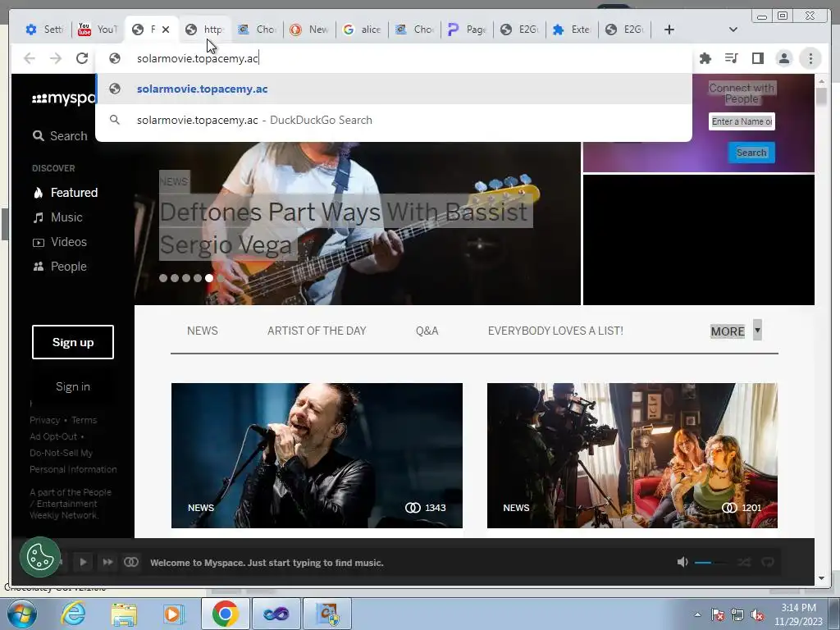Click into the address bar text
Screen dimensions: 840x630
[x=198, y=58]
